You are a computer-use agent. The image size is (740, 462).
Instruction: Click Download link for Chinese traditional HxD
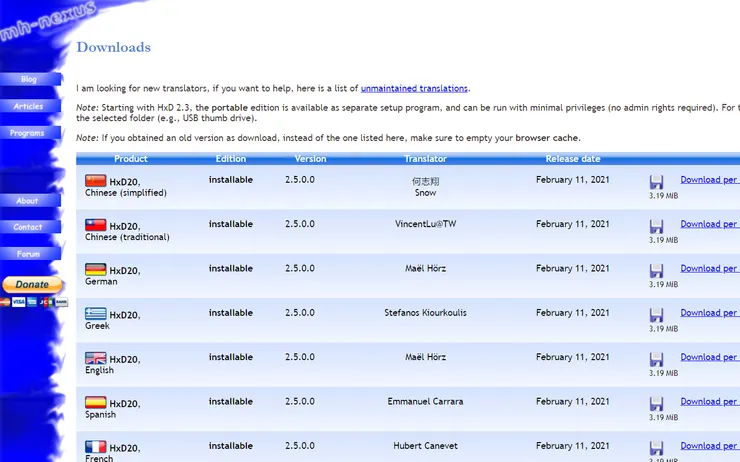coord(710,224)
